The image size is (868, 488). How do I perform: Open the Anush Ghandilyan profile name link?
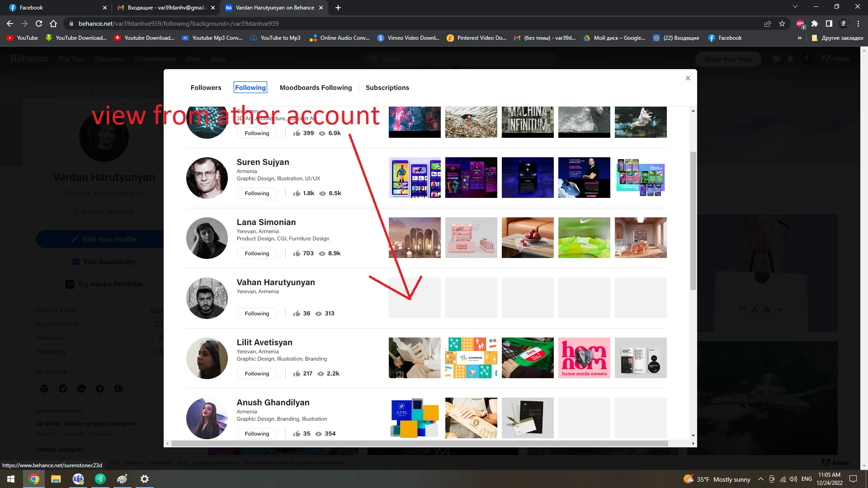point(273,402)
